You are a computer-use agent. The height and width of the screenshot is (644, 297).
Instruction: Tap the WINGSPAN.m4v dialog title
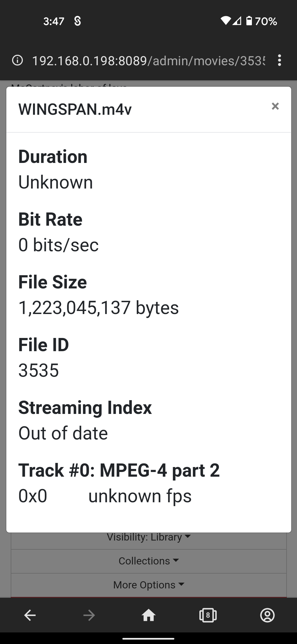point(75,109)
